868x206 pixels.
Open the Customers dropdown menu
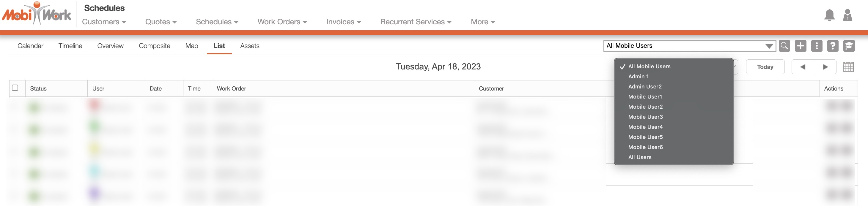pyautogui.click(x=104, y=22)
